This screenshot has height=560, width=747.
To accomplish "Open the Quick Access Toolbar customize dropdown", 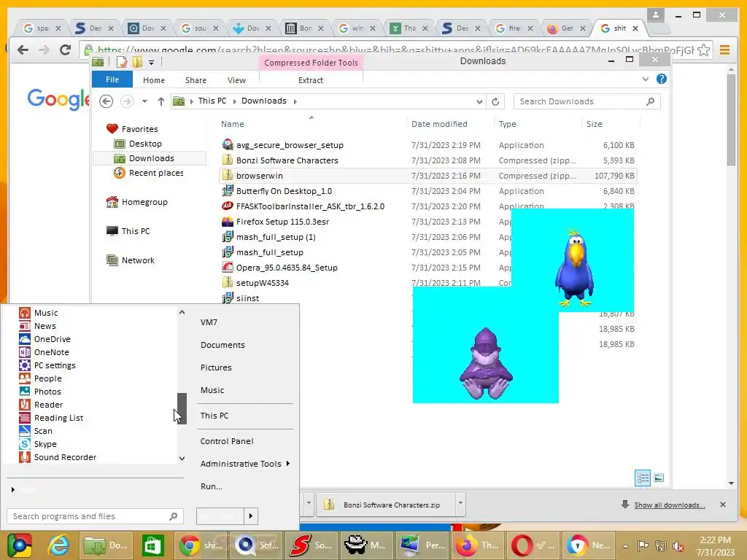I will pos(151,63).
